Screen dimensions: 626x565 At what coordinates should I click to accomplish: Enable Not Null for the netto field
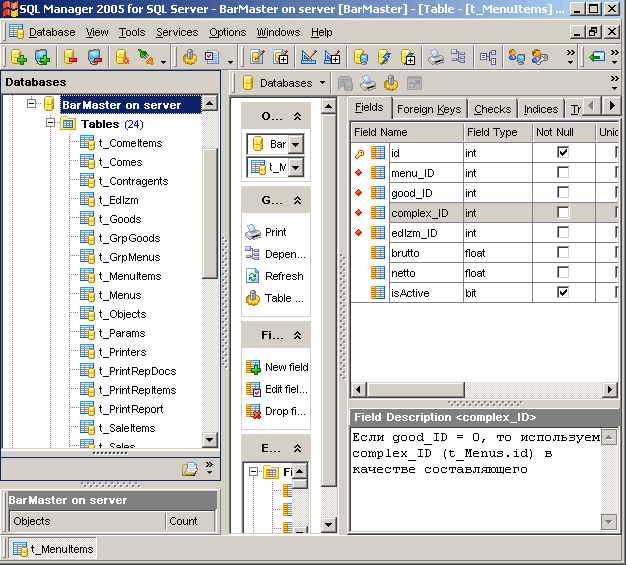click(x=563, y=272)
